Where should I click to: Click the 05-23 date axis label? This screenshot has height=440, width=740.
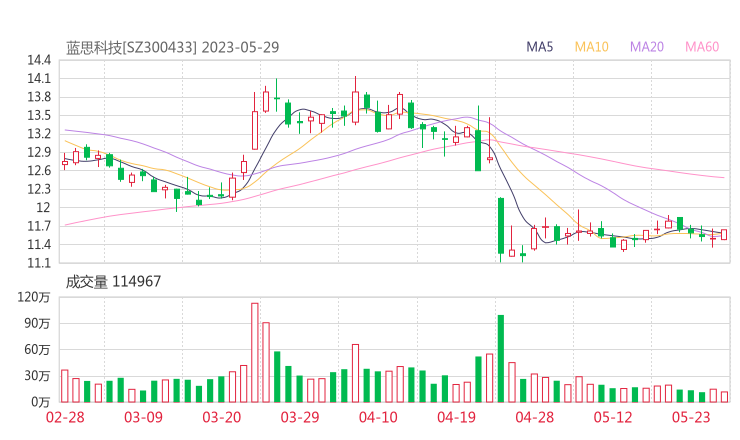pos(691,417)
